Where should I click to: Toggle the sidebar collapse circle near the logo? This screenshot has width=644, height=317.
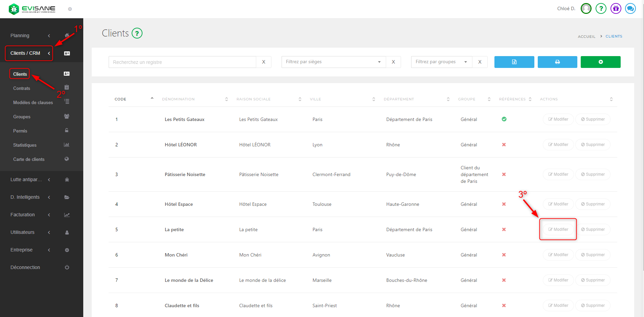point(70,9)
